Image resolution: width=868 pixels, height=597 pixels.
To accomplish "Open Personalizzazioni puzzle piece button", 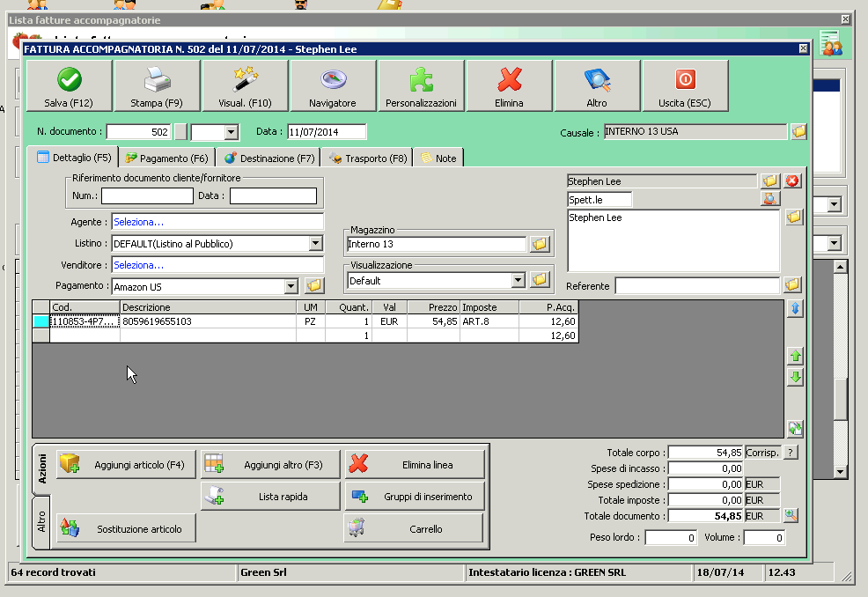I will coord(421,87).
